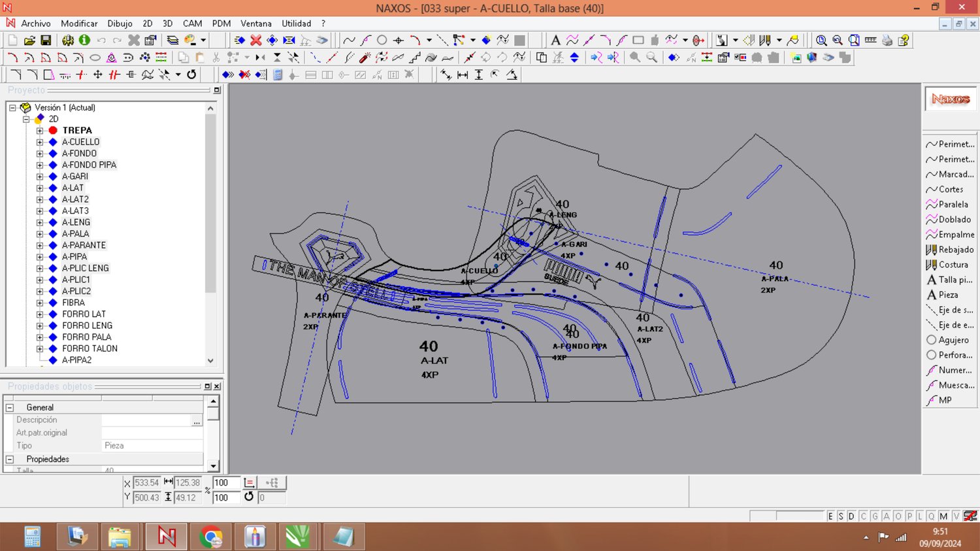Expand the A-CUELLO tree node
Screen dimensions: 980x551
click(40, 142)
